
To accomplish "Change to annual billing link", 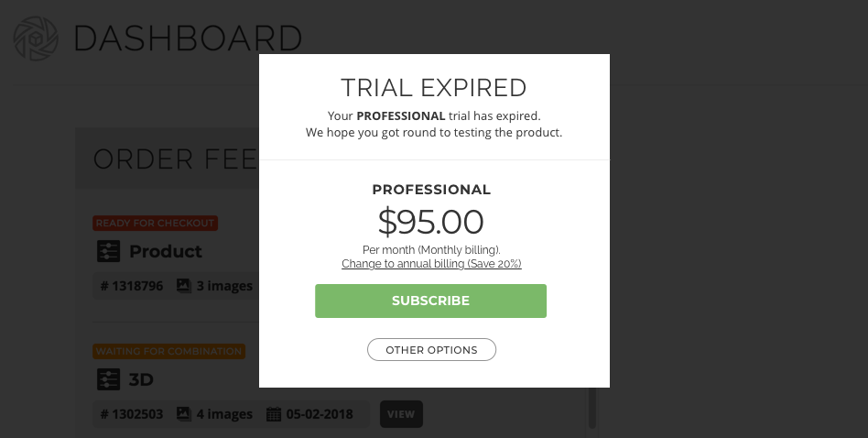I will [431, 264].
